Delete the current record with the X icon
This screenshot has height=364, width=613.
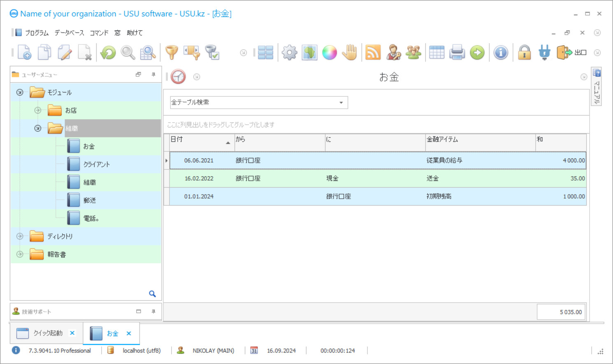85,52
